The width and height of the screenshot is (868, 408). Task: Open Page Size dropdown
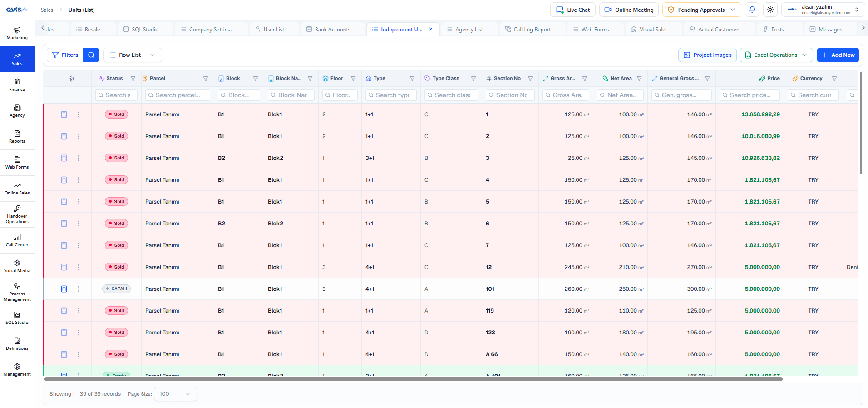pyautogui.click(x=176, y=394)
